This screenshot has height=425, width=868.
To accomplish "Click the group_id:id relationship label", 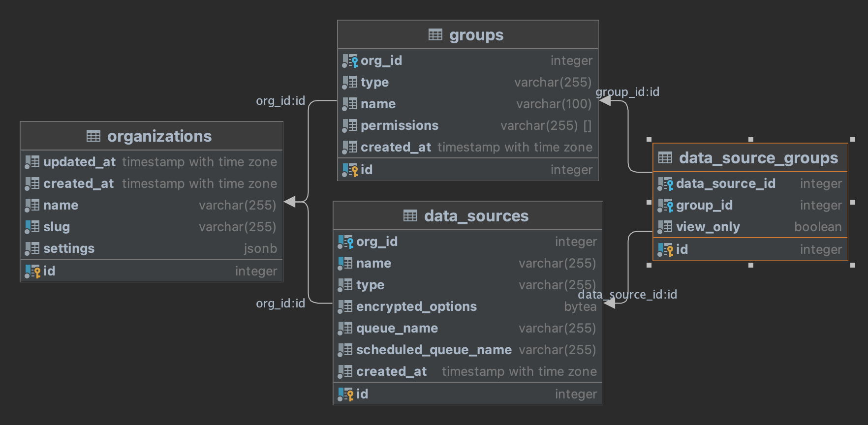I will [627, 92].
